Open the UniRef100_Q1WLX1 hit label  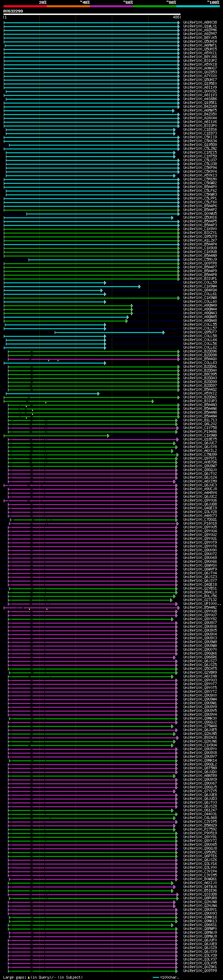click(x=200, y=26)
